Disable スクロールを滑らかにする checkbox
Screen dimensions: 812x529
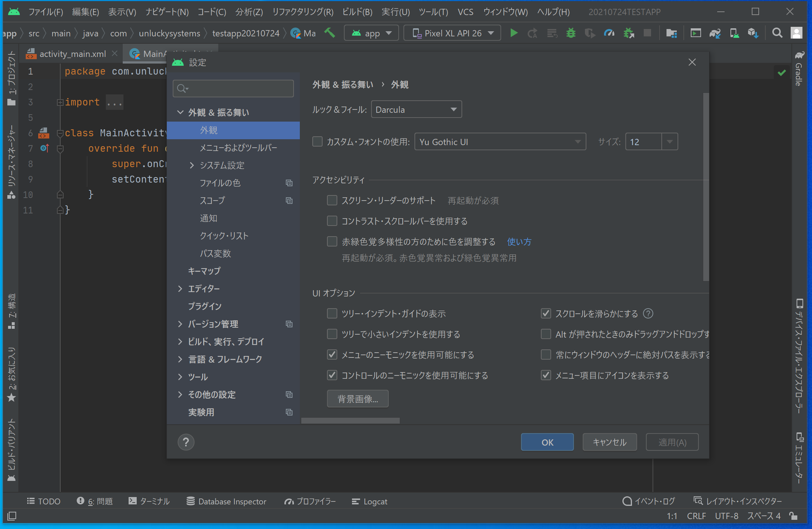546,313
